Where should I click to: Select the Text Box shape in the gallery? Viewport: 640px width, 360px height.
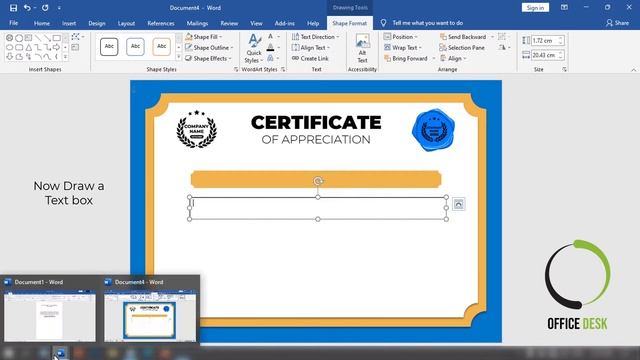(x=28, y=38)
